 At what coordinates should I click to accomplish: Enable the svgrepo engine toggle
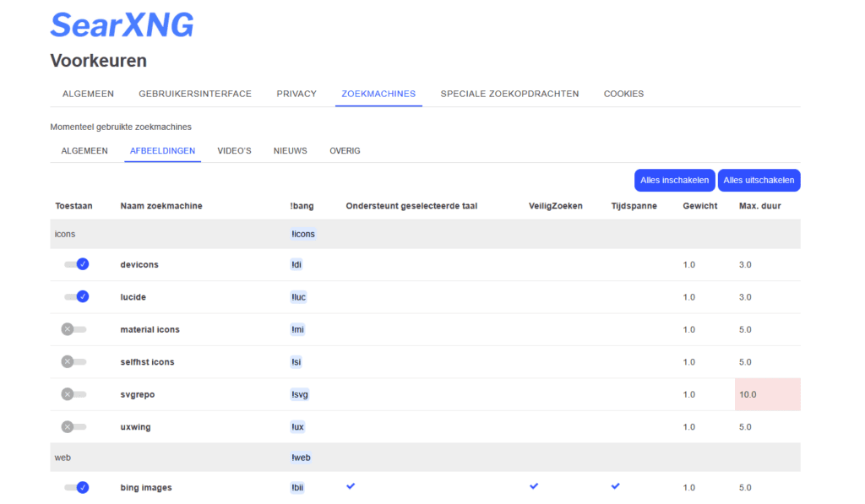click(74, 394)
